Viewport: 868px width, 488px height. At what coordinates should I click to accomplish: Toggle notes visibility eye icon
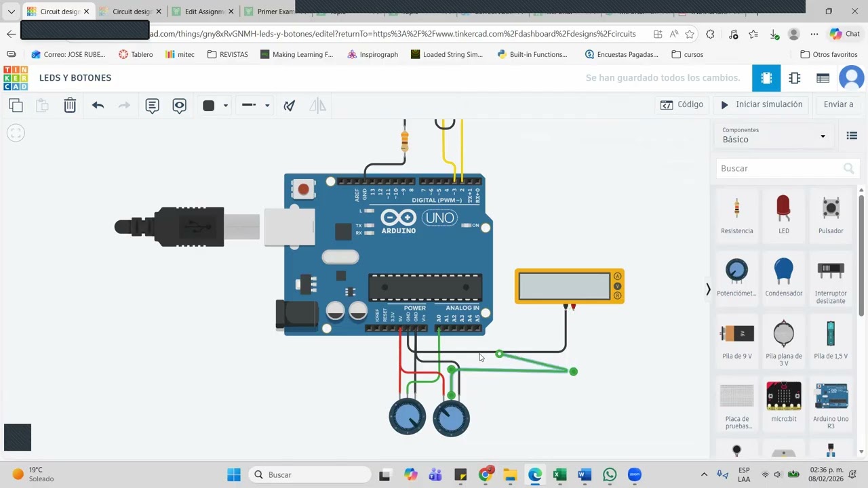click(179, 105)
